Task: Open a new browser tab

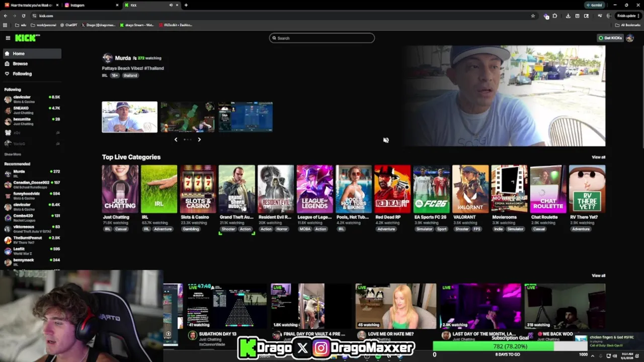Action: pyautogui.click(x=186, y=5)
